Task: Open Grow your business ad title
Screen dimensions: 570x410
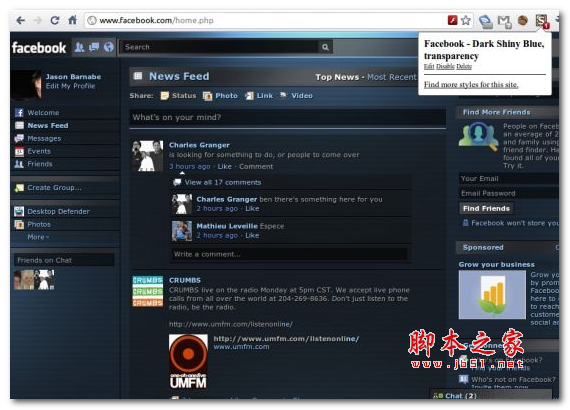Action: click(497, 265)
